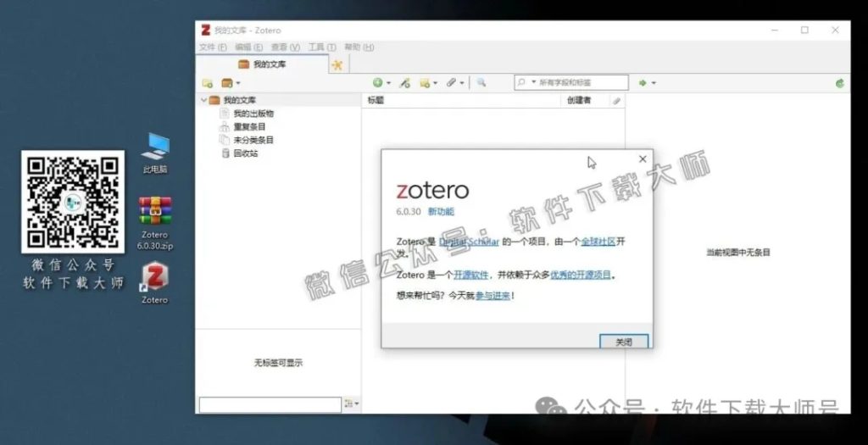Open the 工具 (T) menu
The height and width of the screenshot is (445, 868).
[x=322, y=47]
